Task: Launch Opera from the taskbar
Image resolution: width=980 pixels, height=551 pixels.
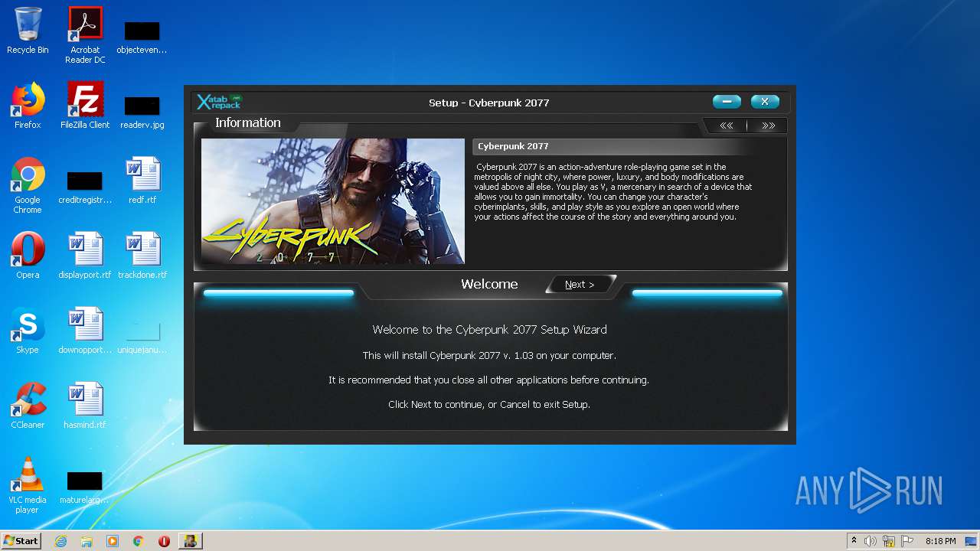Action: click(x=164, y=541)
